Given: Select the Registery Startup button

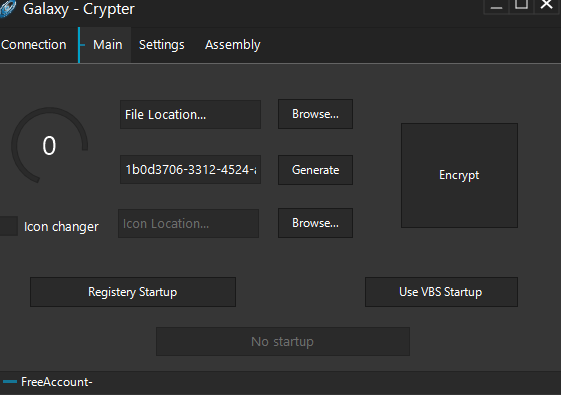Looking at the screenshot, I should tap(133, 292).
